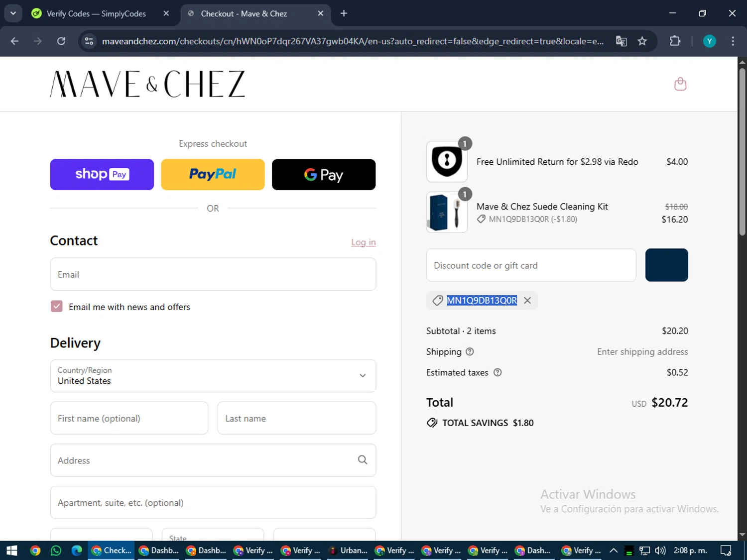Focus the Email input field

[213, 274]
